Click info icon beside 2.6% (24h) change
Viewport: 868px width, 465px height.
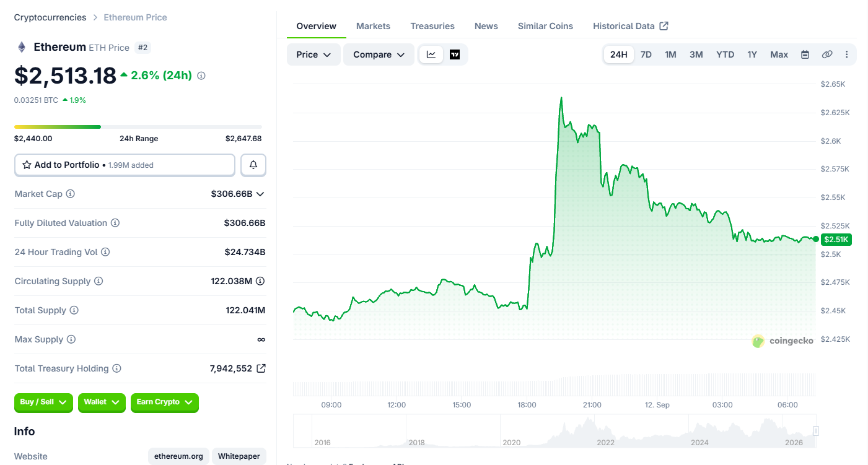tap(201, 76)
